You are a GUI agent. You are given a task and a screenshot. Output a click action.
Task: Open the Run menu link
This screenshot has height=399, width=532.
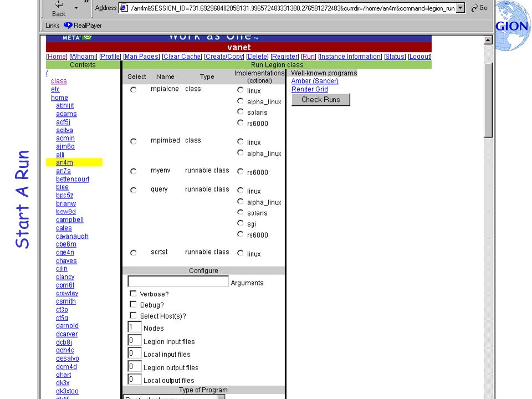309,57
